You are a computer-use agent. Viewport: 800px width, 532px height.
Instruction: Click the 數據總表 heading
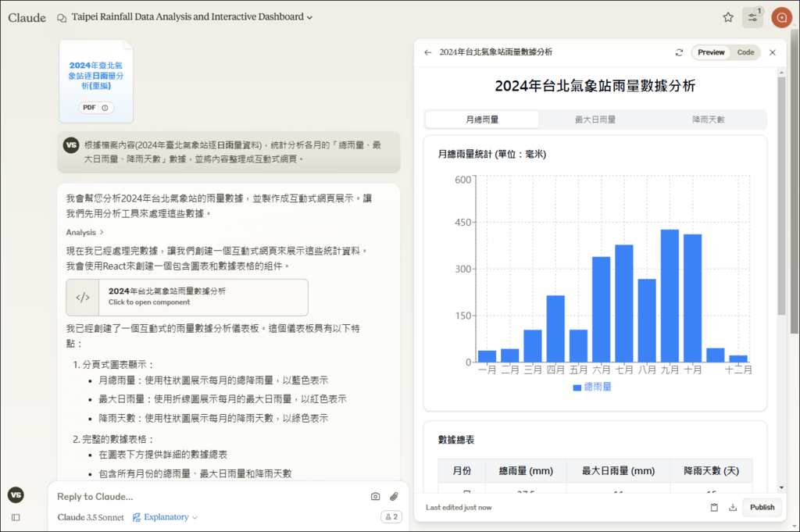coord(456,440)
